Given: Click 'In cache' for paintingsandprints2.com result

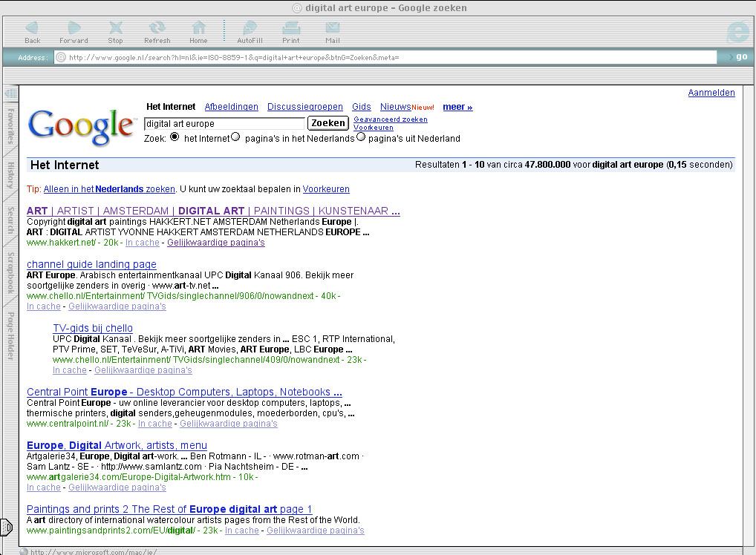Looking at the screenshot, I should (241, 531).
